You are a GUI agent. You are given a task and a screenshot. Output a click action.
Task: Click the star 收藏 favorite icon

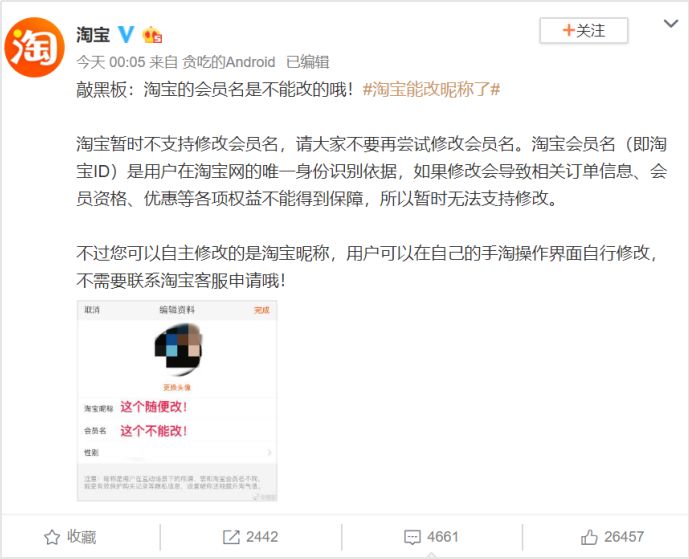tap(52, 537)
